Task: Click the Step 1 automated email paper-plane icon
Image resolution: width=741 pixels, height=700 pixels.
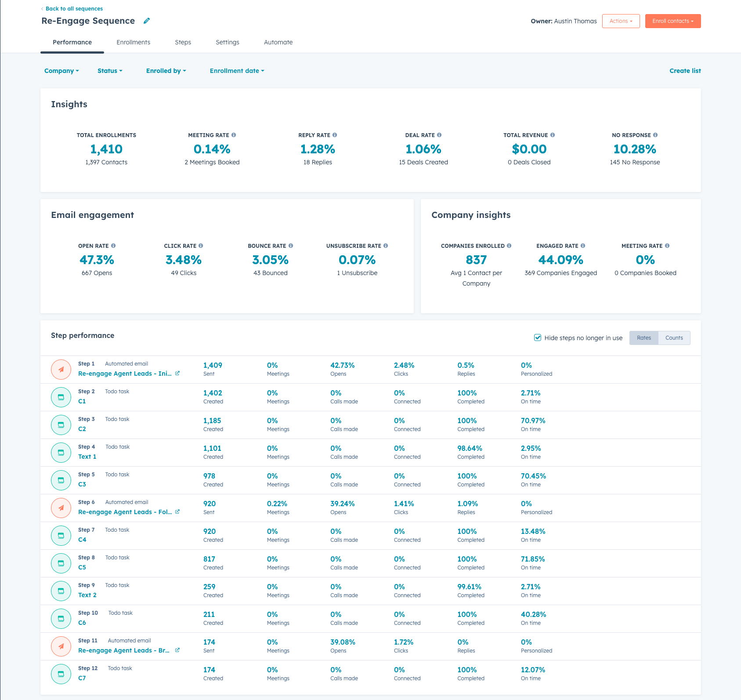Action: pos(61,370)
